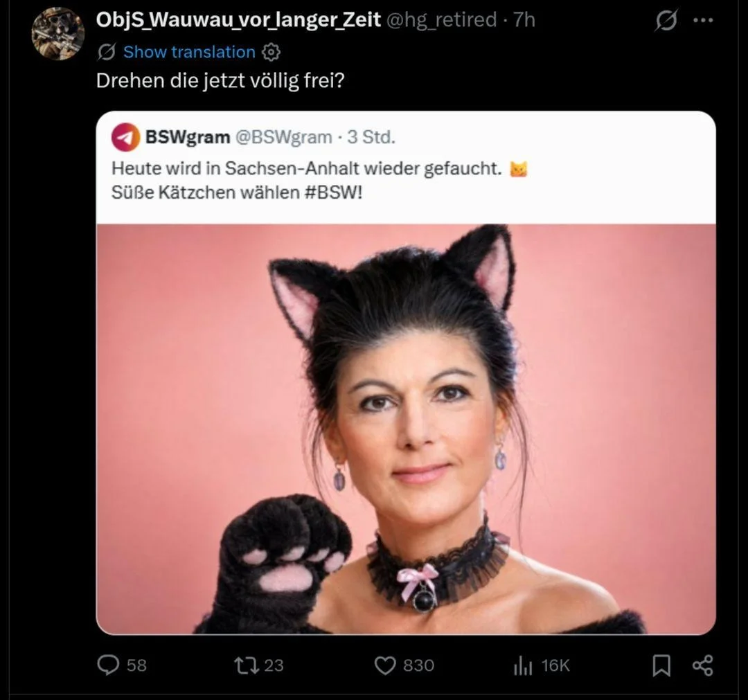Open the three-dots more menu
The width and height of the screenshot is (748, 700).
click(703, 21)
